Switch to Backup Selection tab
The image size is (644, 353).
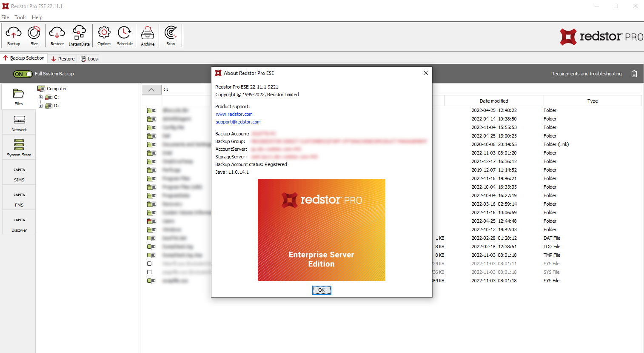click(x=24, y=58)
